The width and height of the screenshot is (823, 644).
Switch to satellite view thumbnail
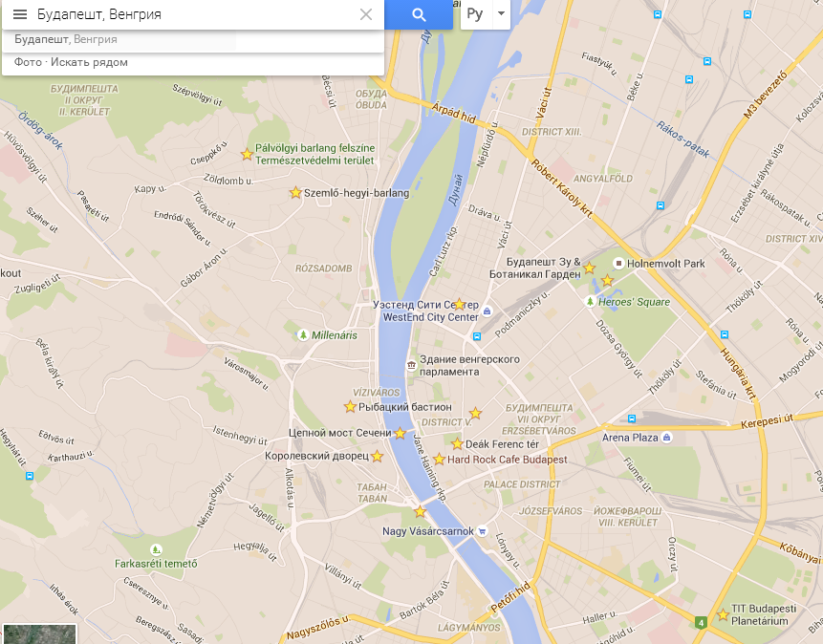[x=39, y=634]
